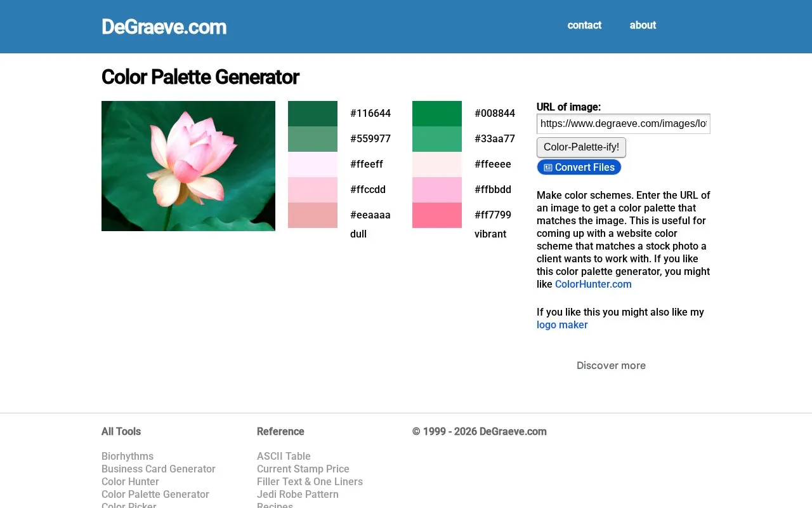Select the vibrant #33aa77 green swatch
Viewport: 812px width, 508px height.
437,139
